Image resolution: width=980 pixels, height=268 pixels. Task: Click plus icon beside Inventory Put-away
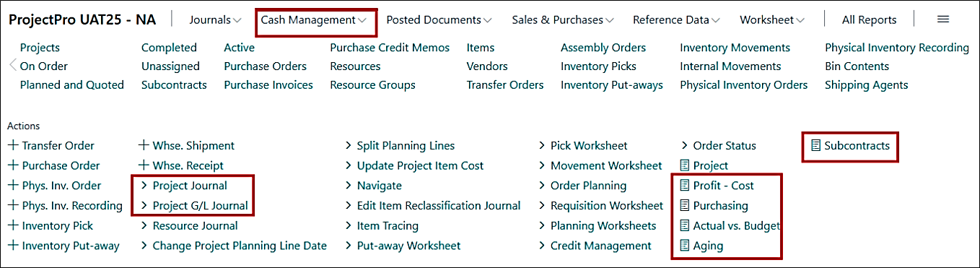(x=13, y=246)
